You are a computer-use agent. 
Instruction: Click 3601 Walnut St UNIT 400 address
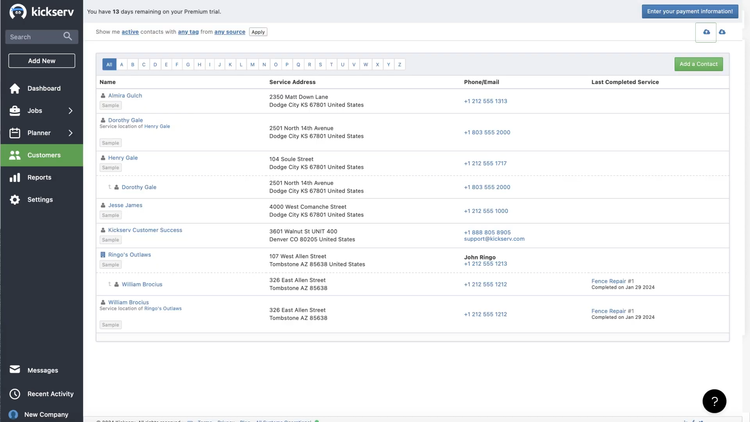tap(303, 232)
